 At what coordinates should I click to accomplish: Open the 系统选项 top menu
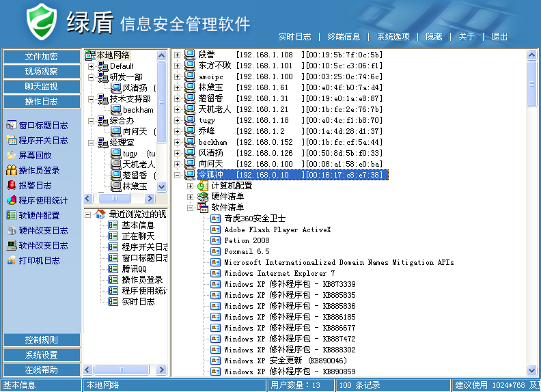coord(393,37)
